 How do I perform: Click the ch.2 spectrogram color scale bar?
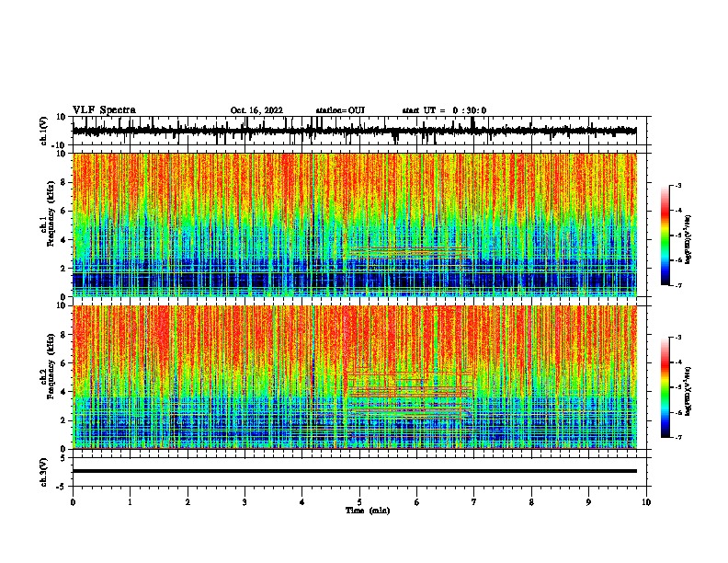click(x=665, y=387)
